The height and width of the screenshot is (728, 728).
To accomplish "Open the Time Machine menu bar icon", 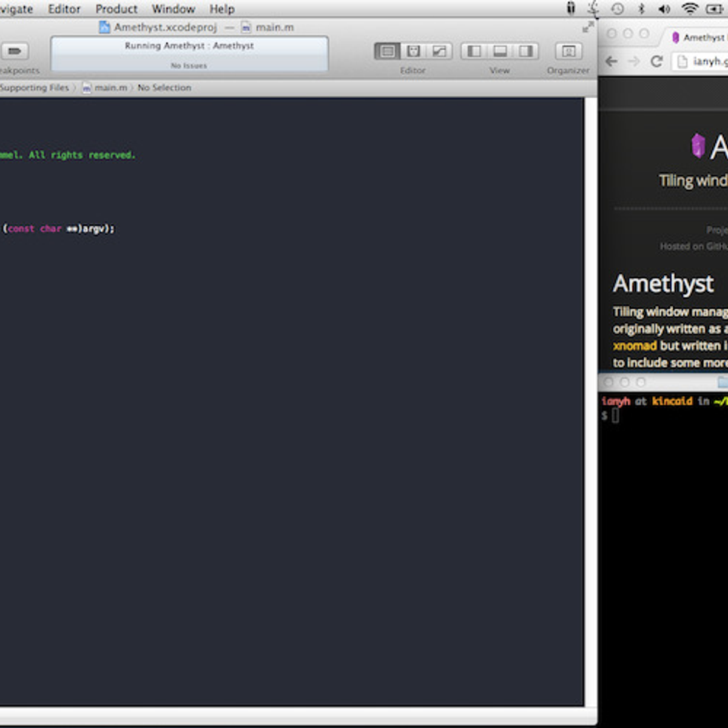I will 617,8.
